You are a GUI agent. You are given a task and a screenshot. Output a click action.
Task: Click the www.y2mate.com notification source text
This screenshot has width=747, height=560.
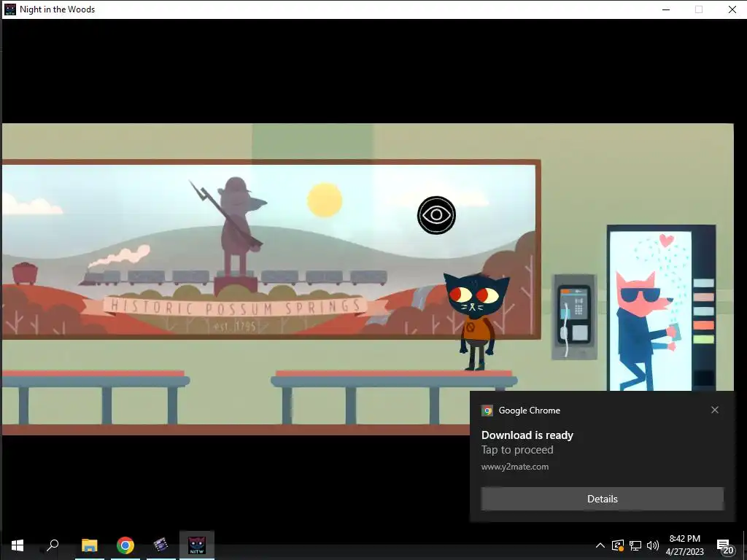515,467
